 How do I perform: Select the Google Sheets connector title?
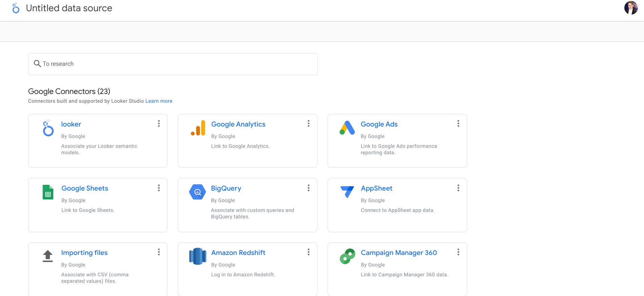[x=85, y=188]
